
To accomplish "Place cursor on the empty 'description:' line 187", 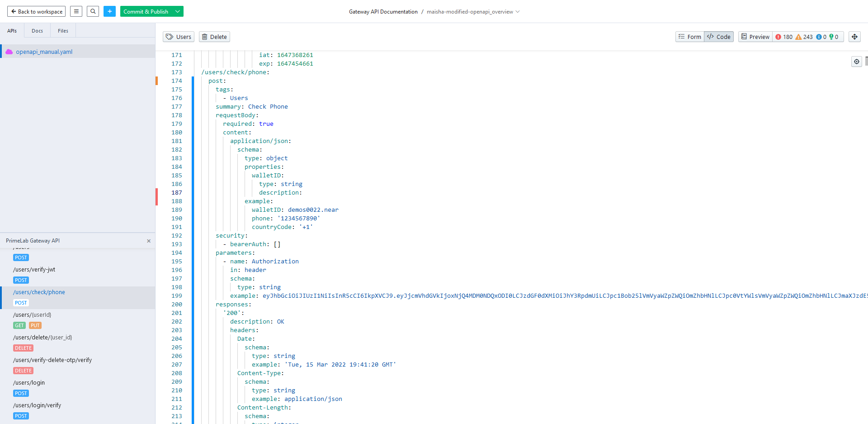I will tap(281, 193).
